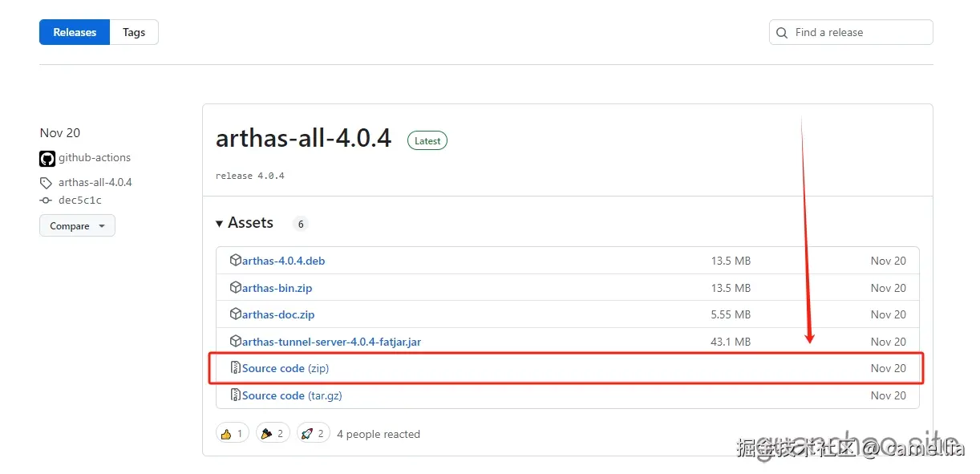Screen dimensions: 980x474
Task: Click the Nov 20 date of Source code (tar.gz)
Action: pyautogui.click(x=889, y=395)
